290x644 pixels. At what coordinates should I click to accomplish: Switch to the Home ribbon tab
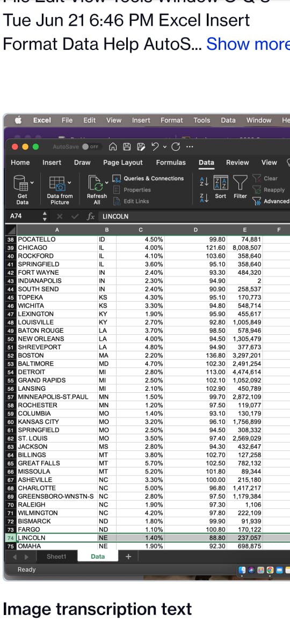pyautogui.click(x=20, y=163)
